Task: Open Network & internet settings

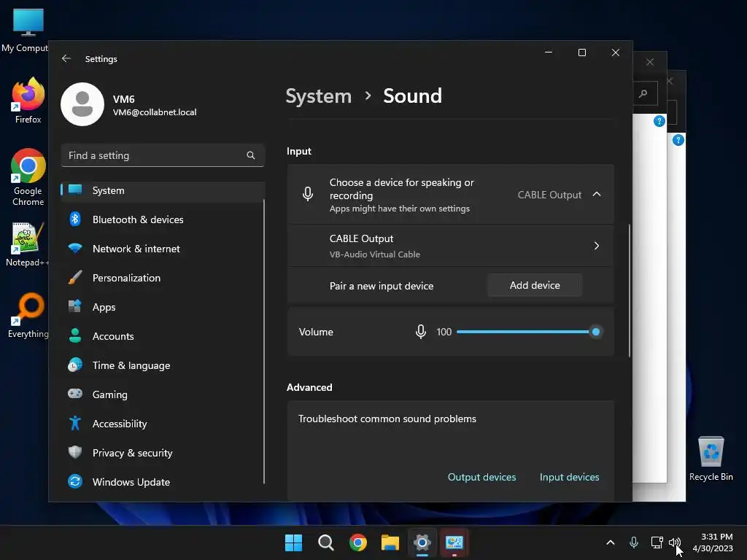Action: [x=163, y=248]
